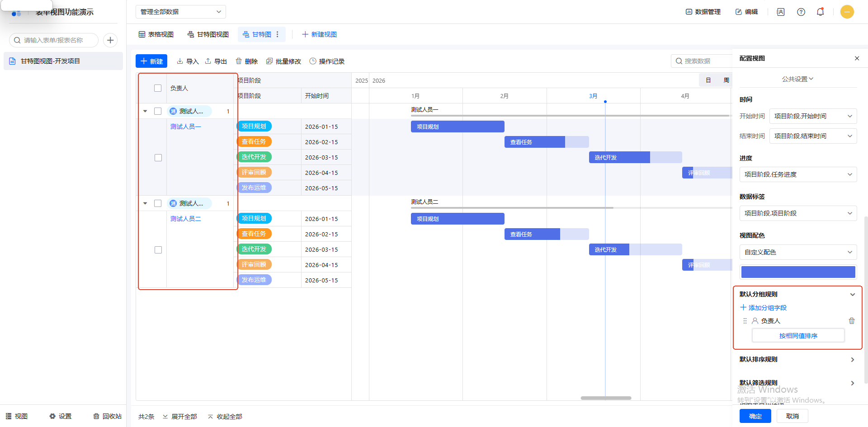
Task: Click the notification bell icon
Action: pos(820,12)
